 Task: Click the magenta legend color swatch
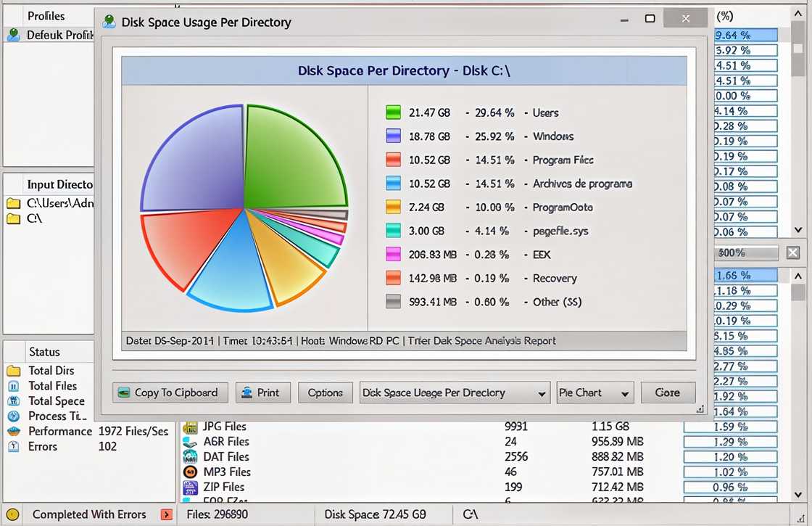click(393, 255)
